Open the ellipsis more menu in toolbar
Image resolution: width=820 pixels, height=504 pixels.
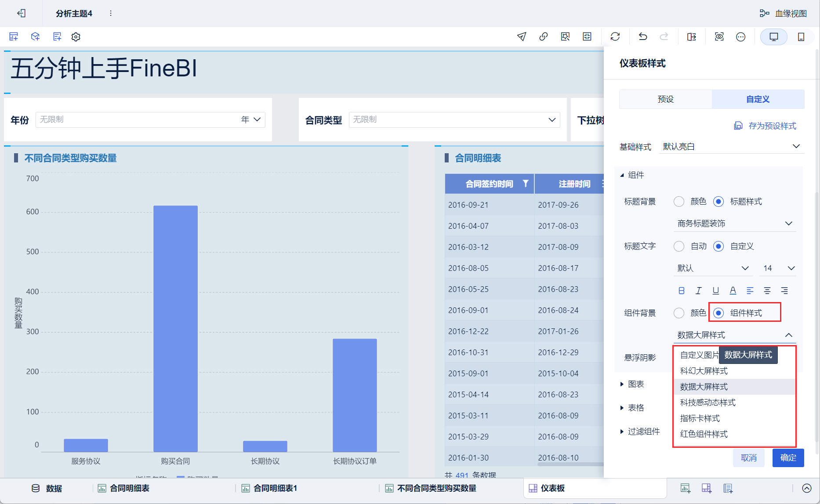pyautogui.click(x=741, y=36)
